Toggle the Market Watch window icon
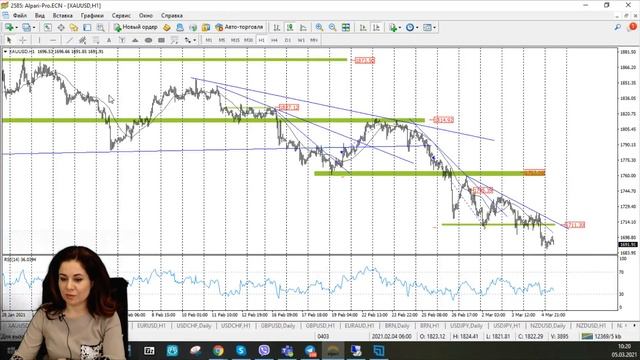Viewport: 640px width, 360px height. point(48,27)
